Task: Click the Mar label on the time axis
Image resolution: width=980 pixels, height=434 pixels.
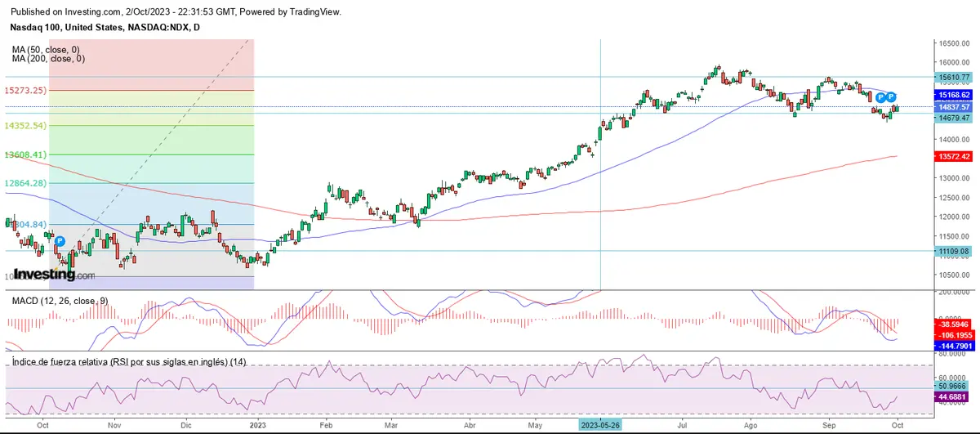Action: tap(390, 426)
